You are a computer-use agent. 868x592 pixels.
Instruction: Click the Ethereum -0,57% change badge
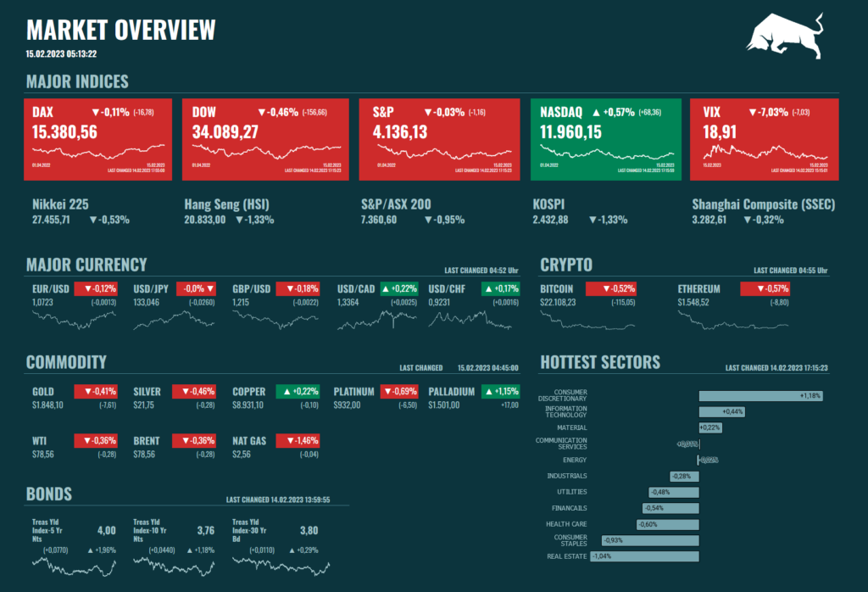click(765, 288)
